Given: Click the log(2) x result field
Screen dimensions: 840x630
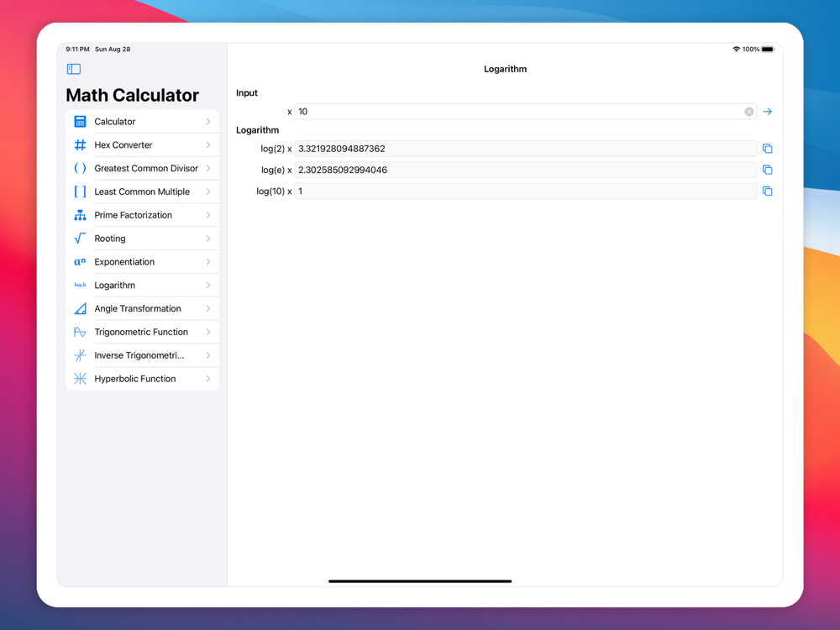Looking at the screenshot, I should (525, 149).
